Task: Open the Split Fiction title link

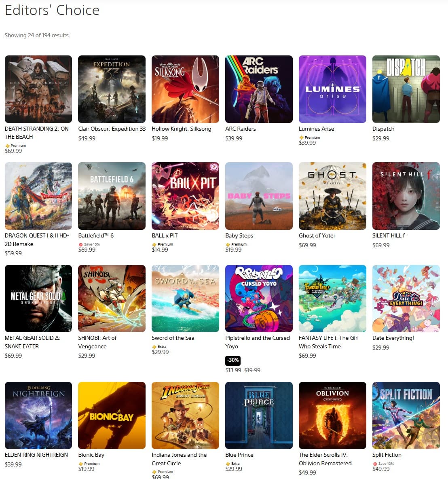Action: 387,455
